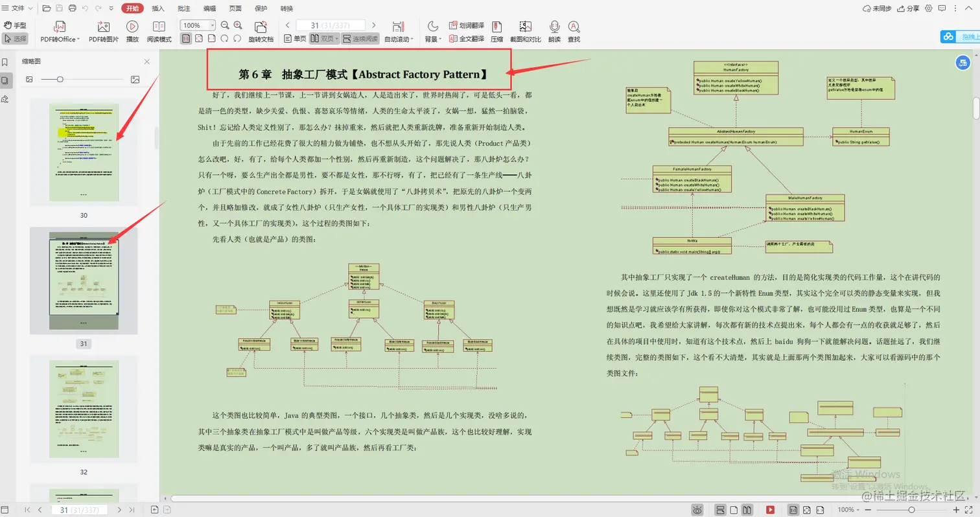Click the 分享 share button
The width and height of the screenshot is (980, 517).
point(909,8)
